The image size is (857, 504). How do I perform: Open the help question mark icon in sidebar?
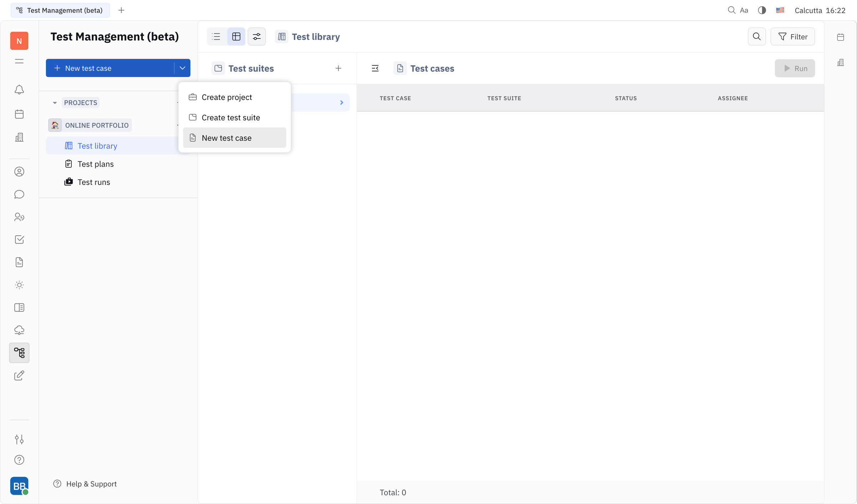click(x=19, y=460)
